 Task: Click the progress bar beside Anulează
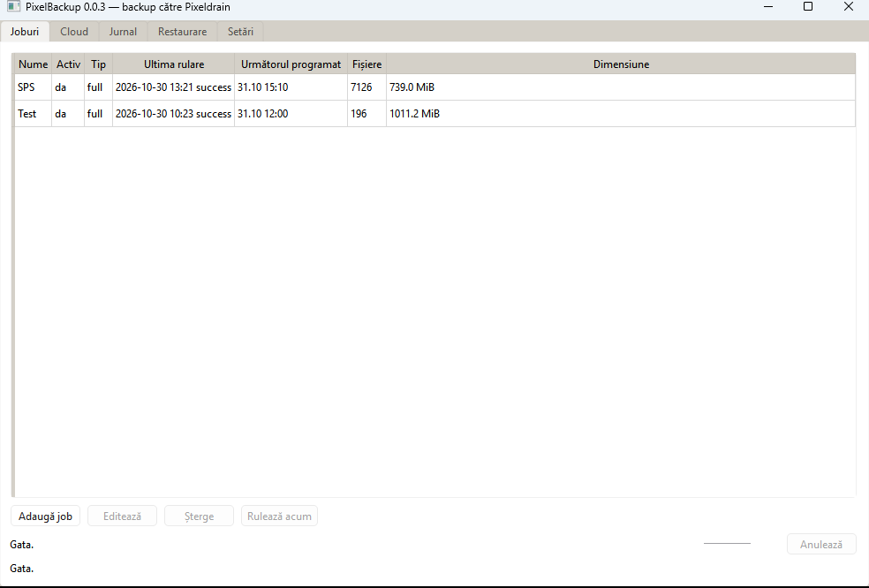(x=727, y=543)
